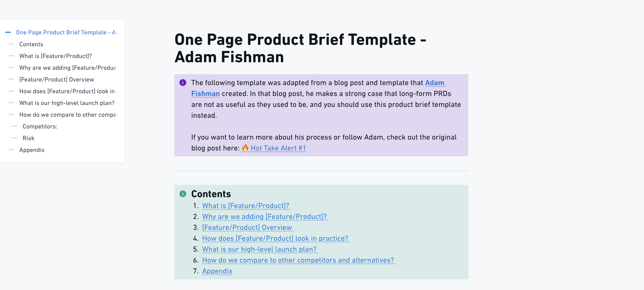644x290 pixels.
Task: Jump to 'What is [Feature/Product]?' in contents list
Action: 246,206
